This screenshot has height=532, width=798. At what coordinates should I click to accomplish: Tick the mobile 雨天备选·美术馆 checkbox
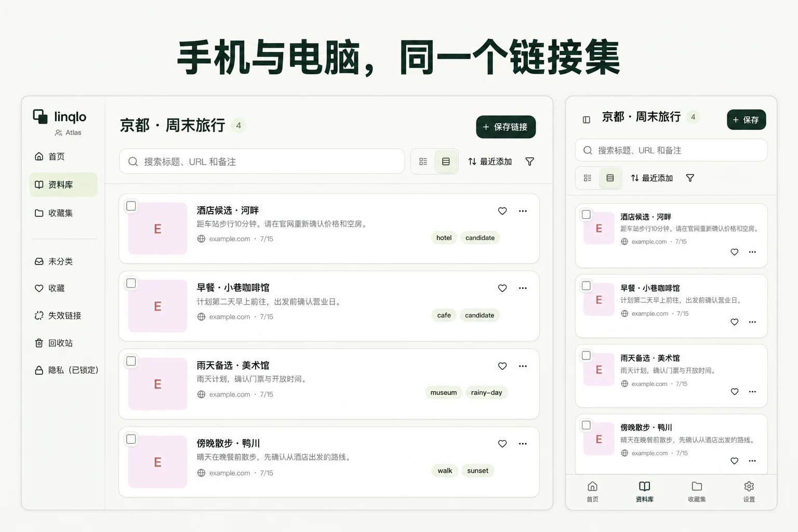click(x=587, y=355)
